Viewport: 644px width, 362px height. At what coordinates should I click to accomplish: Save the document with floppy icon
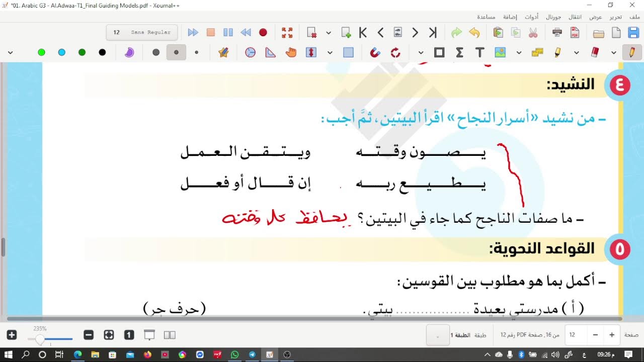(633, 33)
